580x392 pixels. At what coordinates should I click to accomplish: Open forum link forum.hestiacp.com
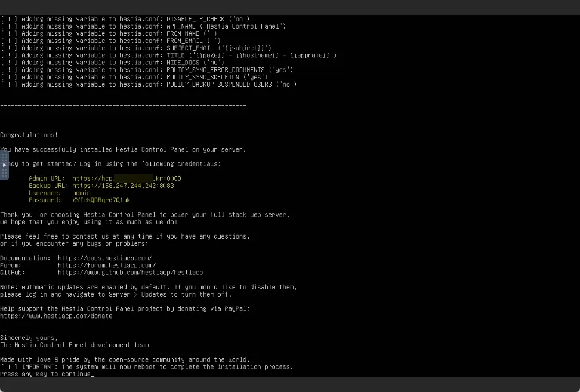click(107, 265)
